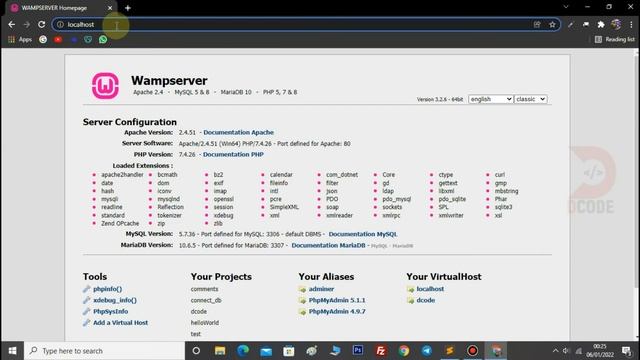
Task: Open the Chrome three-dot menu
Action: click(631, 24)
